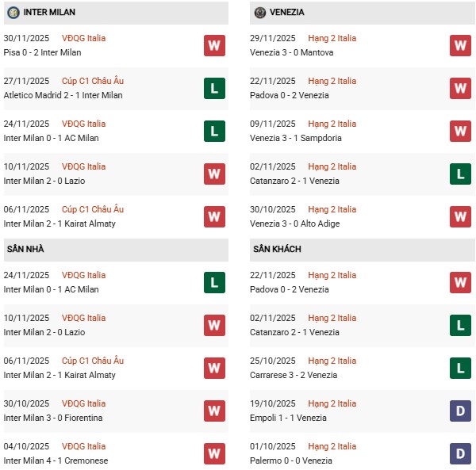Screen dimensions: 476x470
Task: Click D badge for Empoli 1-1 Venezia
Action: coord(460,411)
